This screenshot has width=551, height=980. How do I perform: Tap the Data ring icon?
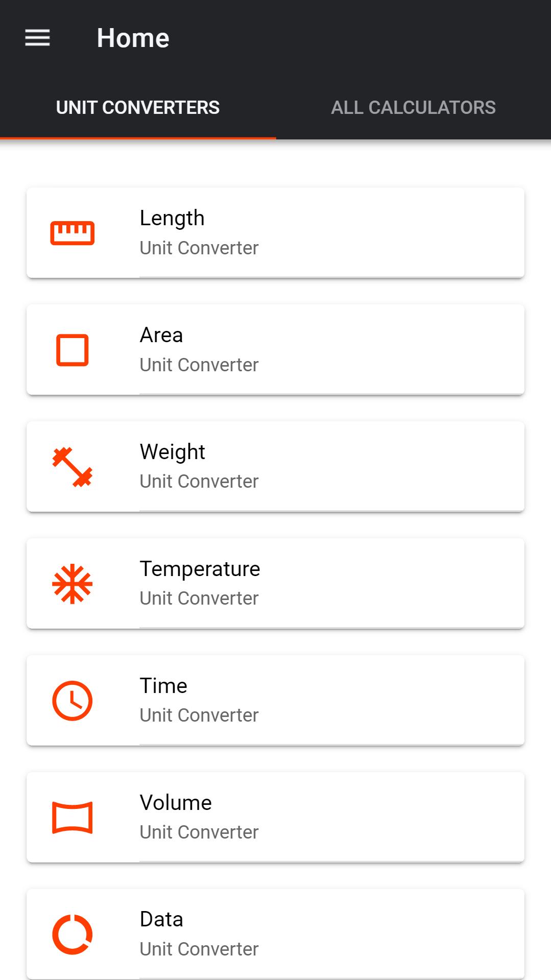[x=73, y=935]
